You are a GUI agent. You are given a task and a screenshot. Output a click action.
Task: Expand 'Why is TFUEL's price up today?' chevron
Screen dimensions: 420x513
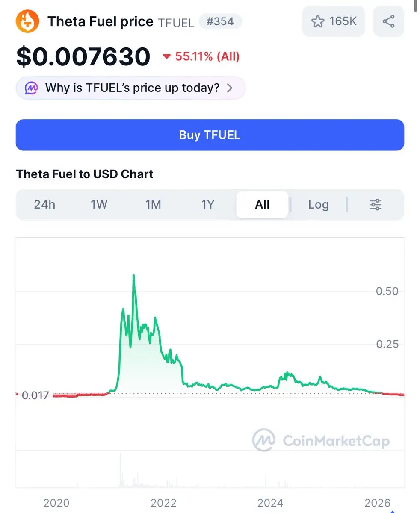pos(230,88)
